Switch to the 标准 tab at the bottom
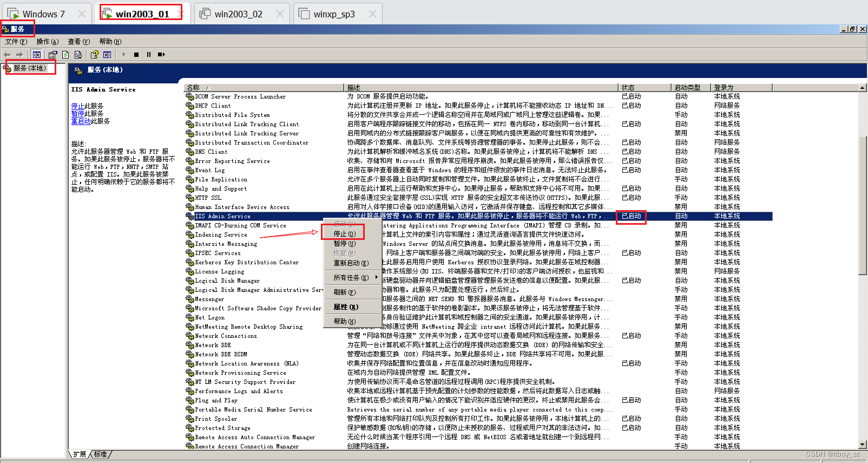This screenshot has height=463, width=868. (x=100, y=454)
